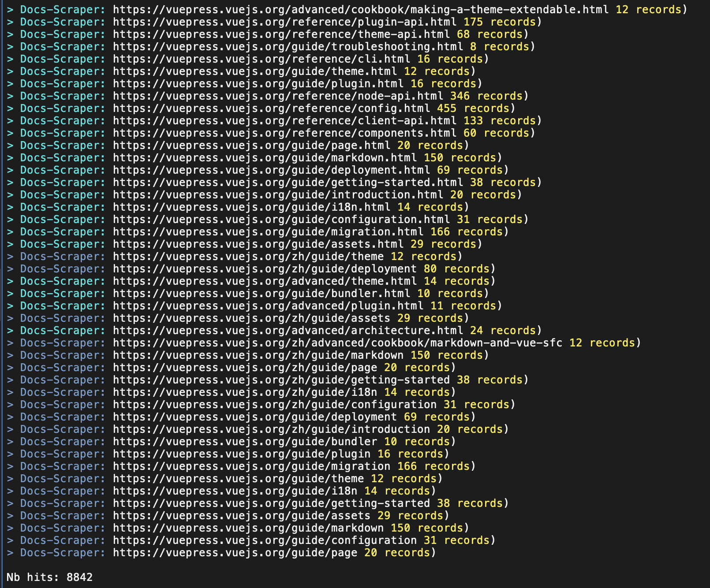The image size is (710, 588).
Task: Click the guide/configuration.html URL
Action: click(281, 220)
